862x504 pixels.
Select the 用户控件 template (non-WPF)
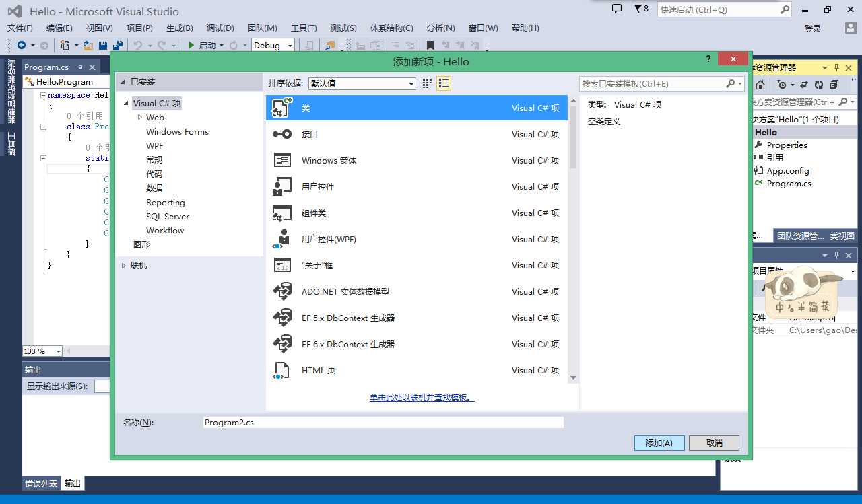coord(417,186)
